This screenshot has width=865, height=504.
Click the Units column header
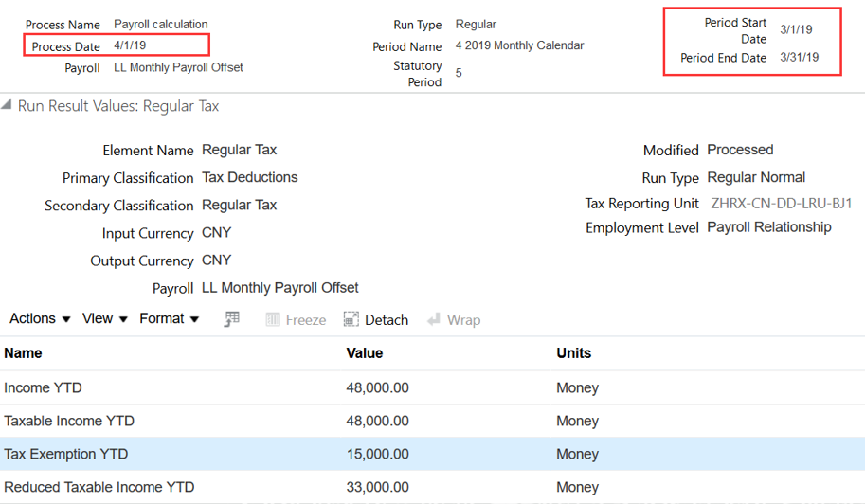[574, 353]
